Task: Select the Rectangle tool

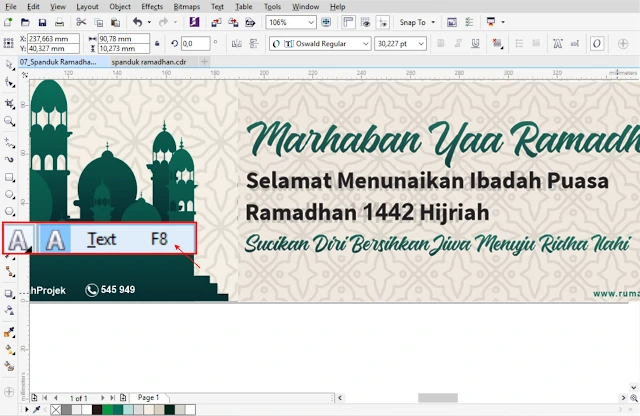Action: [x=9, y=177]
